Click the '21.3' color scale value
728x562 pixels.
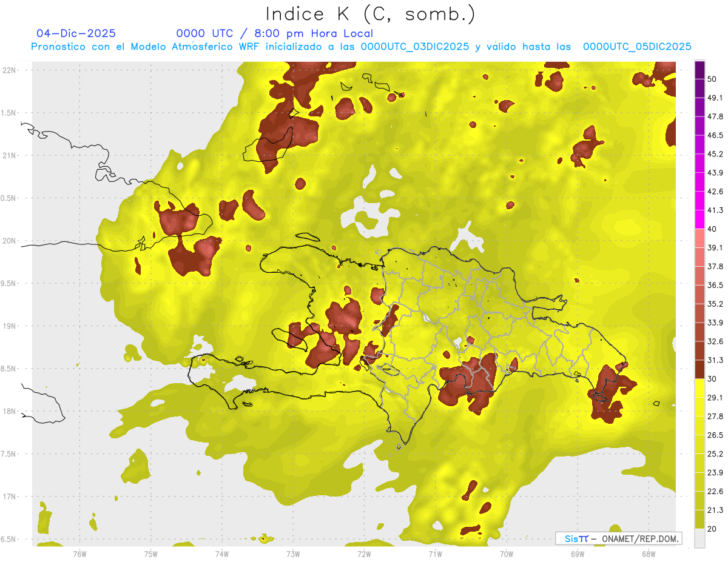[x=715, y=510]
